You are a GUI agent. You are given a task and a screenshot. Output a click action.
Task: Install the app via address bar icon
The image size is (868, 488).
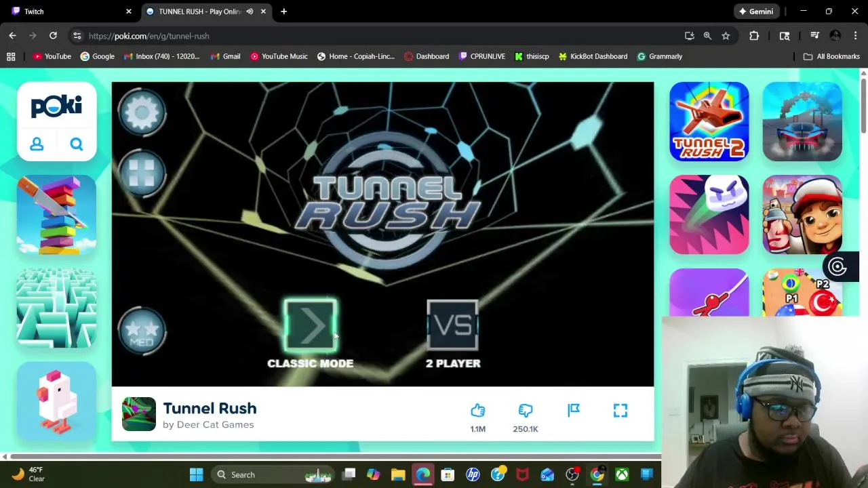690,36
